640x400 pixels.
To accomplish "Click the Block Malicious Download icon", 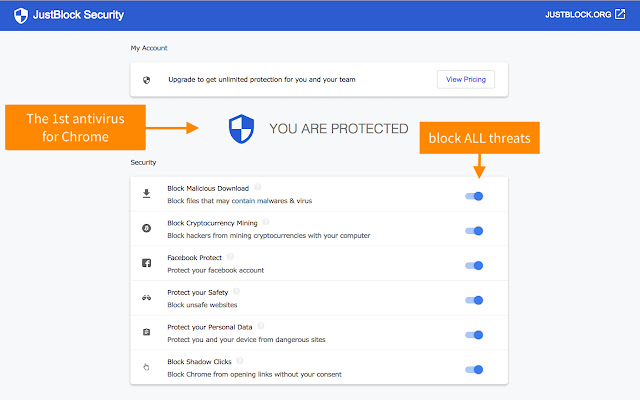I will pos(147,194).
